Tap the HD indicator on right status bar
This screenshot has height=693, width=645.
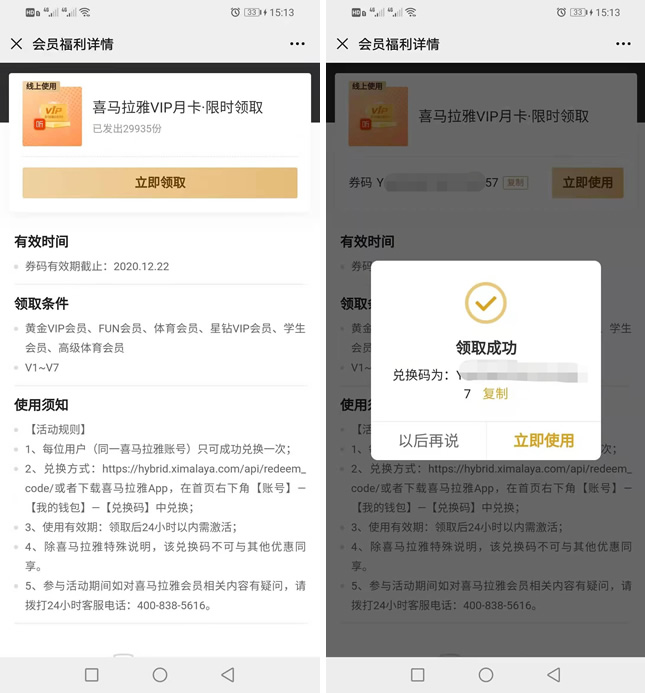tap(358, 13)
